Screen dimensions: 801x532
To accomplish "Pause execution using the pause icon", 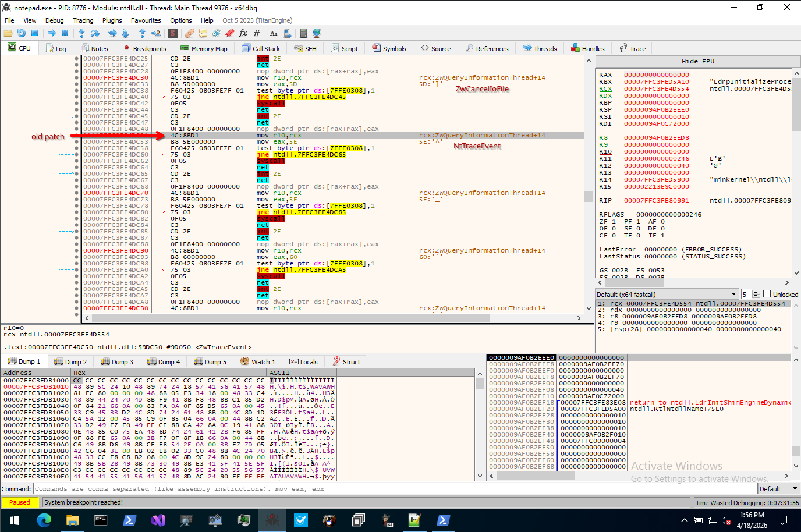I will (x=65, y=33).
